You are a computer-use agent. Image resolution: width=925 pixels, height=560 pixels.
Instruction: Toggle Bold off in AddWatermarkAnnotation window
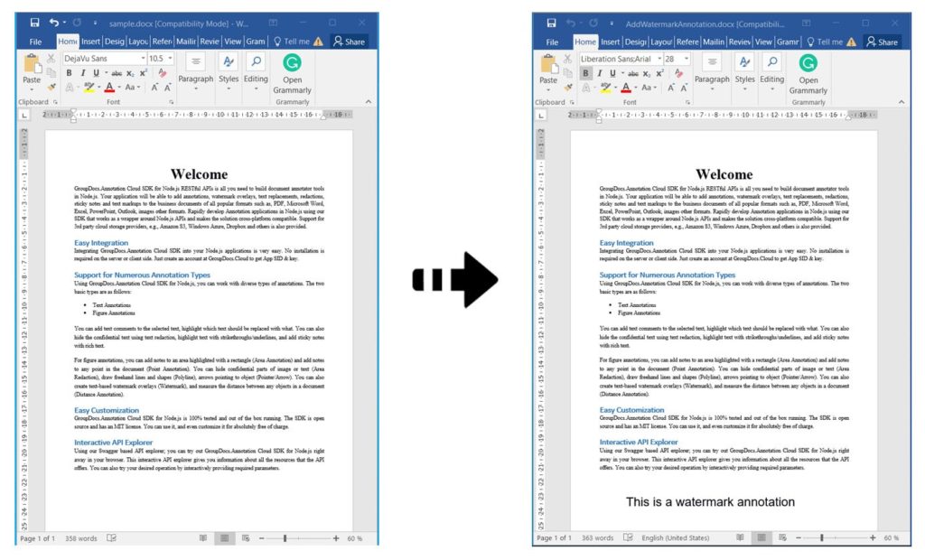(x=585, y=73)
